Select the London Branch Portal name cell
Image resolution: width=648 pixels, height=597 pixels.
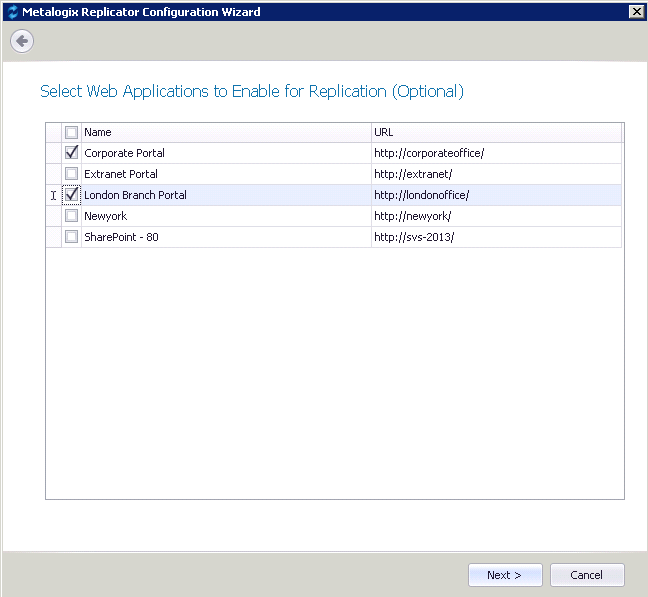[x=226, y=195]
